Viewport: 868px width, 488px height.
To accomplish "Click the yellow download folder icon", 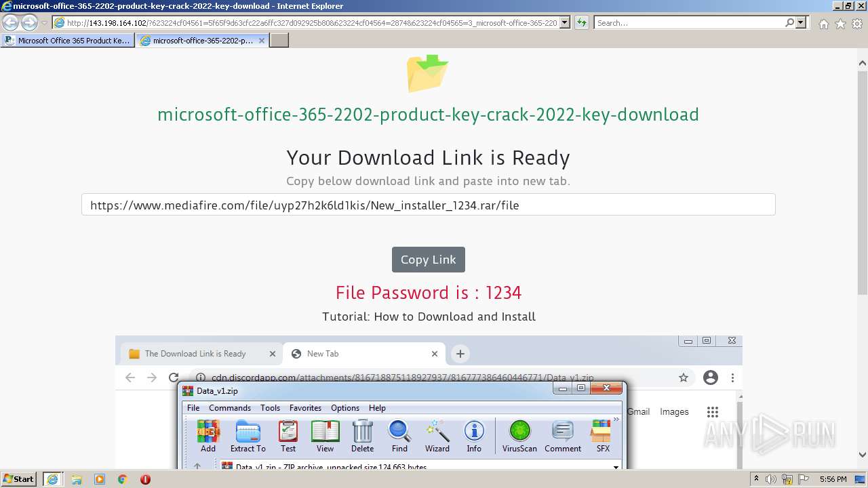I will click(428, 73).
